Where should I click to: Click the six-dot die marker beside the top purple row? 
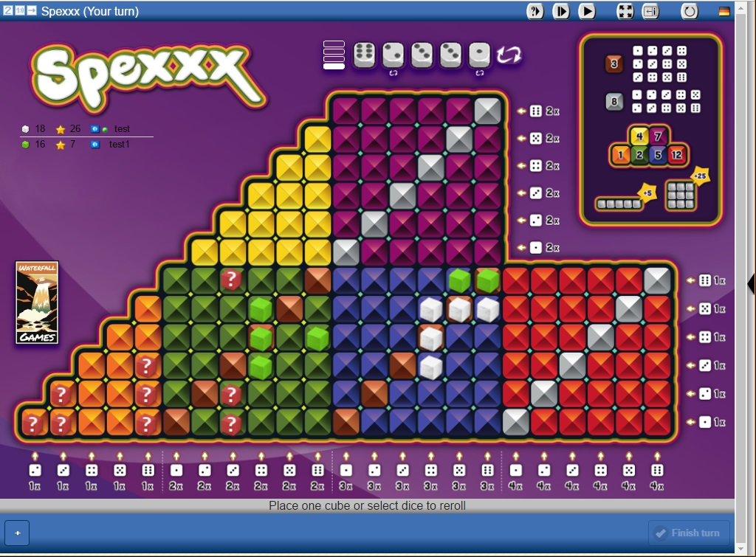[x=536, y=111]
